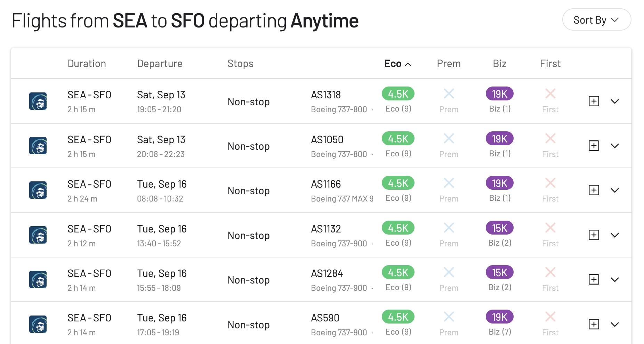Viewport: 644px width, 344px height.
Task: Select 4.5K Eco fare on AS1132
Action: tap(398, 228)
